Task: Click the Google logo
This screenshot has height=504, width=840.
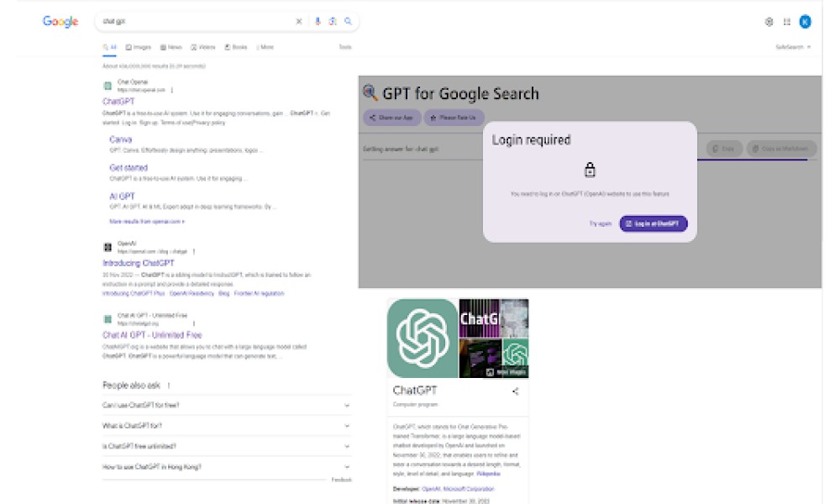Action: 60,22
